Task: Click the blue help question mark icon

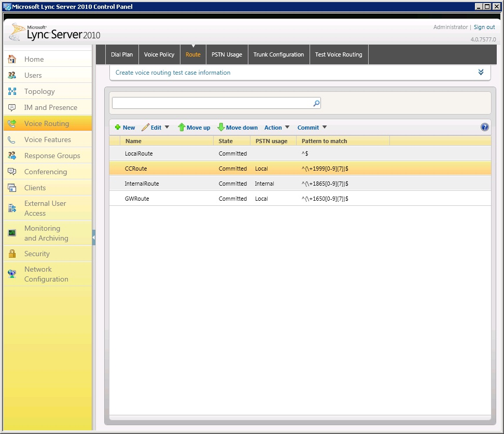Action: click(x=485, y=127)
